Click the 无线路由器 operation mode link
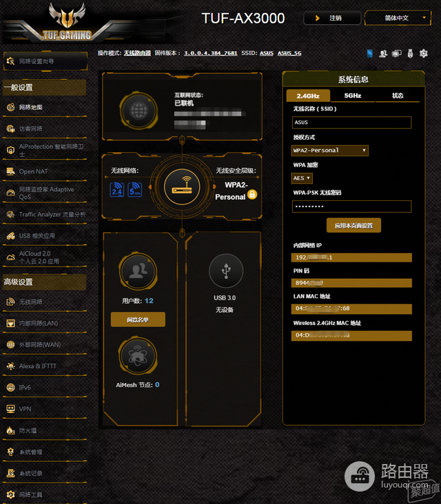This screenshot has width=441, height=504. (x=137, y=53)
